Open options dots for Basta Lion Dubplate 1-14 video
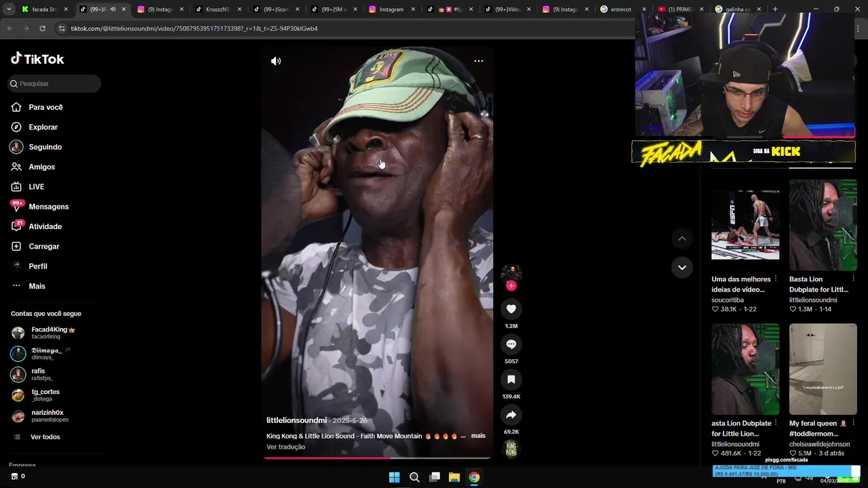868x488 pixels. point(854,279)
